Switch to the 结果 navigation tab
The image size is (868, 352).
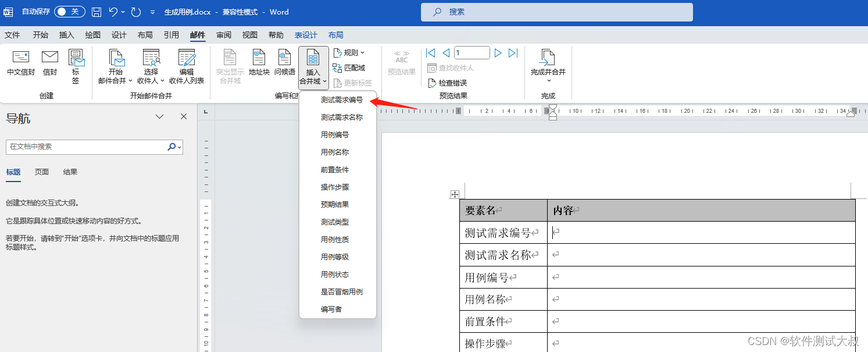tap(70, 172)
